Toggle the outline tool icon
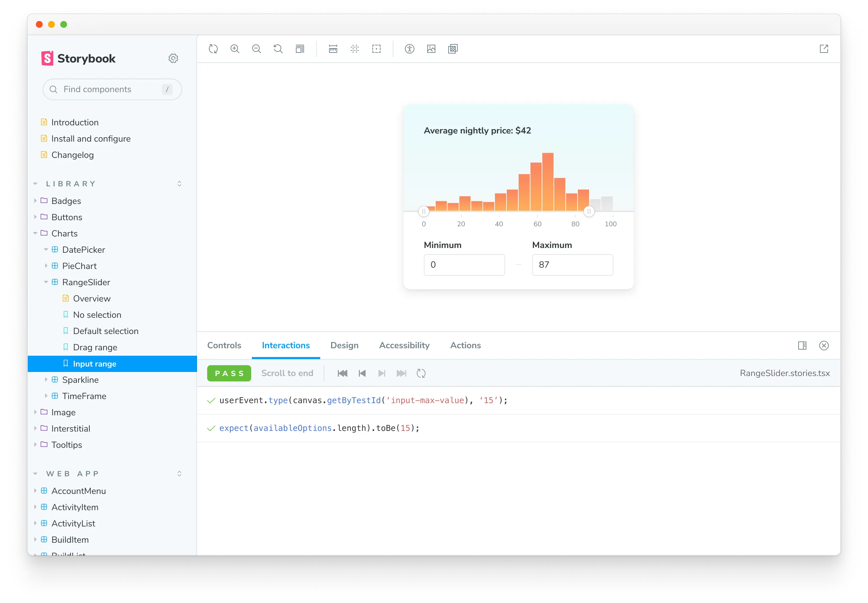The image size is (868, 603). 376,49
